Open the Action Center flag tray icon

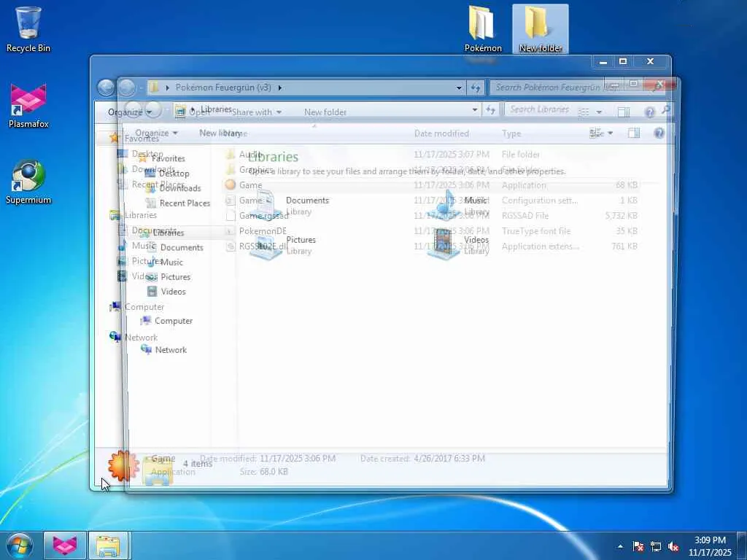click(638, 546)
